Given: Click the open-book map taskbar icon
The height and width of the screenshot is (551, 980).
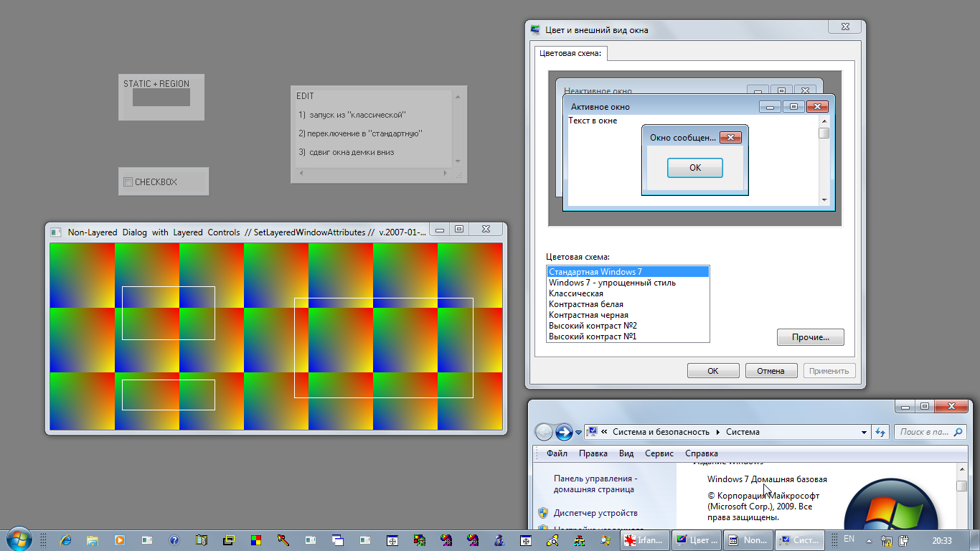Looking at the screenshot, I should click(x=202, y=540).
